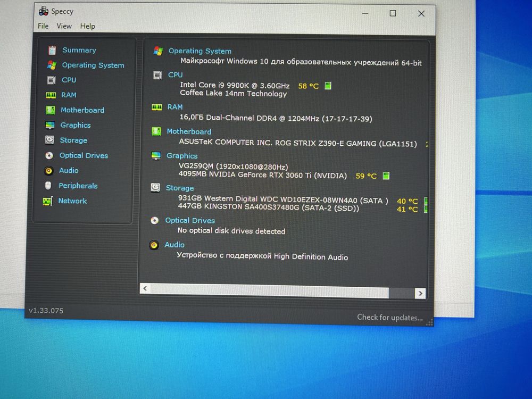The width and height of the screenshot is (532, 399).
Task: Click the RAM module icon in the sidebar
Action: [51, 95]
